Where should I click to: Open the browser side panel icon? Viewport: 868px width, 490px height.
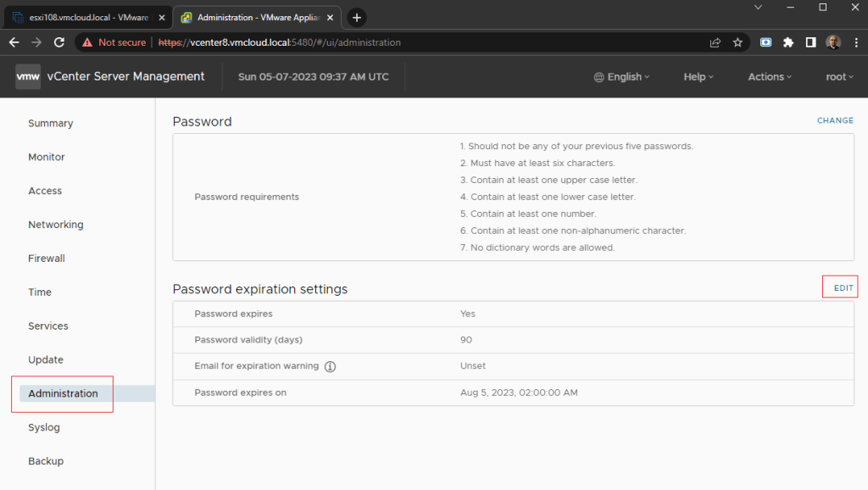pos(810,42)
